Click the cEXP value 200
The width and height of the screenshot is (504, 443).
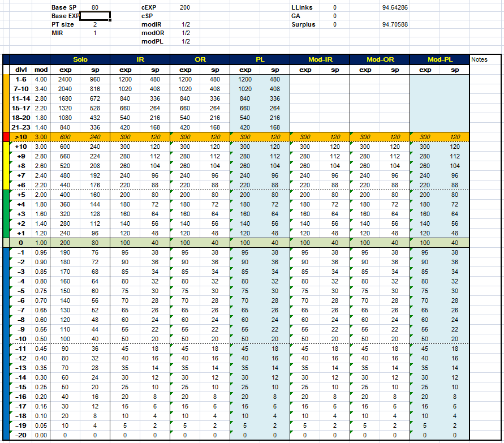point(185,8)
